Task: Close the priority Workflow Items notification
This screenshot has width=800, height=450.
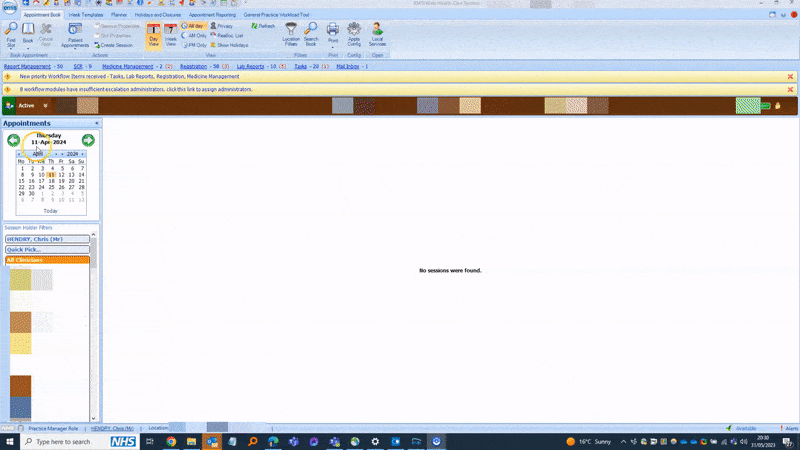Action: tap(790, 77)
